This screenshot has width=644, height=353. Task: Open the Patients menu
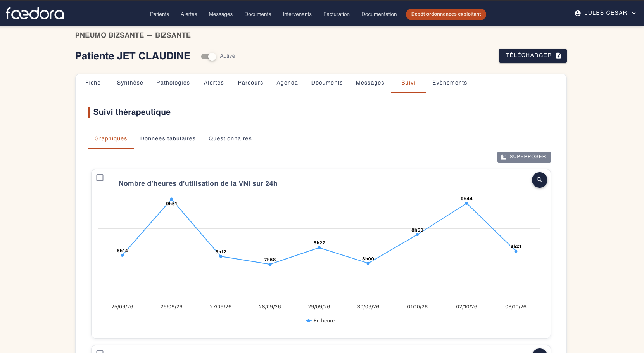click(159, 14)
